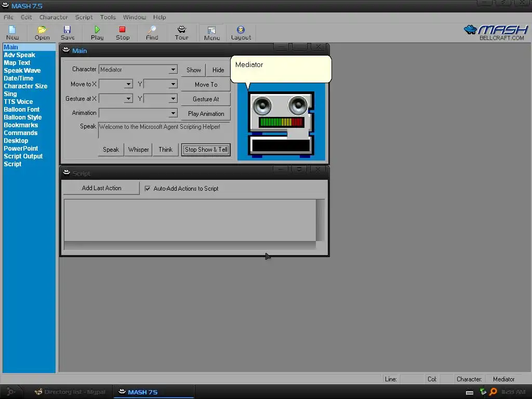Toggle the Menu toolbar button
The height and width of the screenshot is (399, 532).
tap(212, 33)
